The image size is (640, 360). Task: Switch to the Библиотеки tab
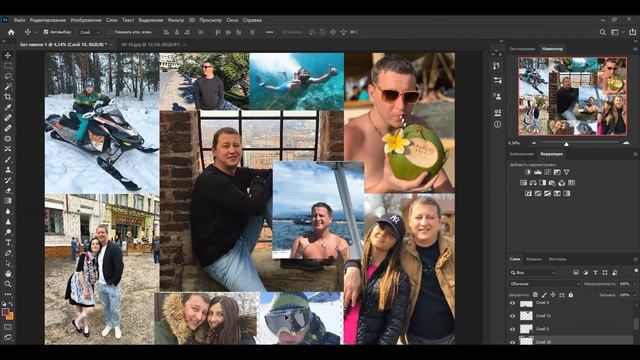pyautogui.click(x=522, y=154)
